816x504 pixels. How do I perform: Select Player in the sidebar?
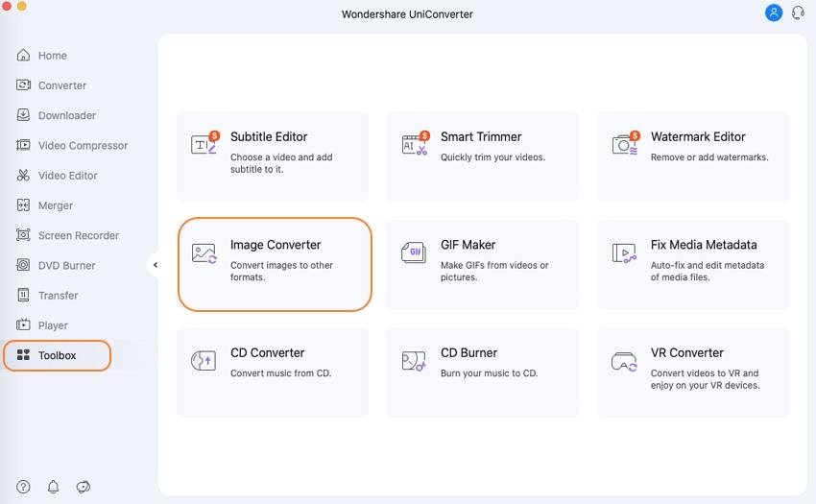53,325
